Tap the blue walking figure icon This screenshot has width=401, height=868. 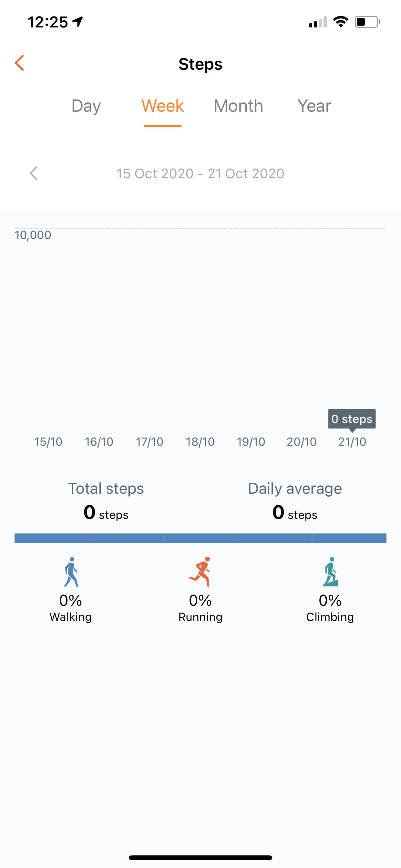71,572
